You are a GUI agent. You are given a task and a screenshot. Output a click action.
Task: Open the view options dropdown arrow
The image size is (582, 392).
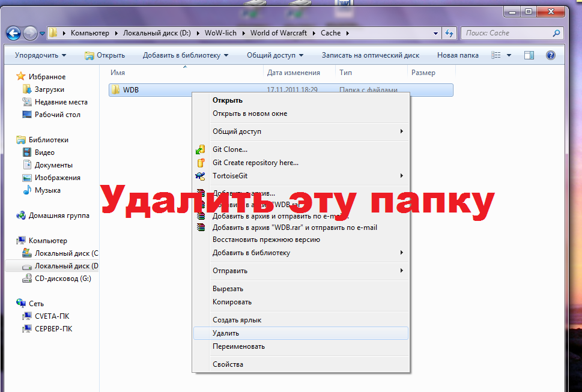pos(509,55)
